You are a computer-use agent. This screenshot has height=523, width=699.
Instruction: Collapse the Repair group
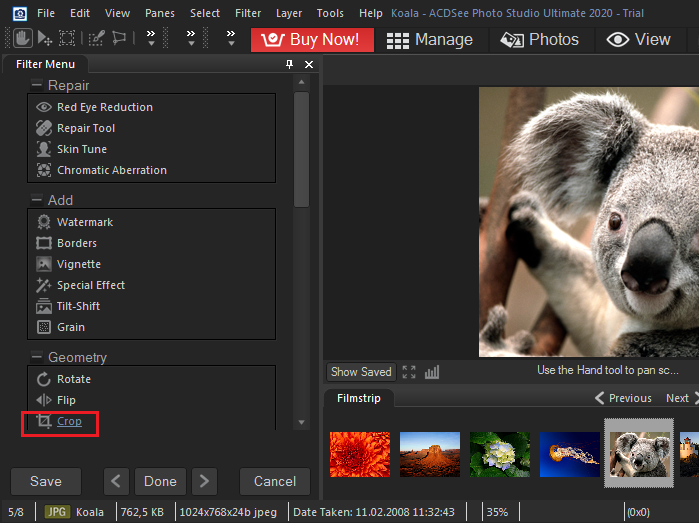click(37, 86)
